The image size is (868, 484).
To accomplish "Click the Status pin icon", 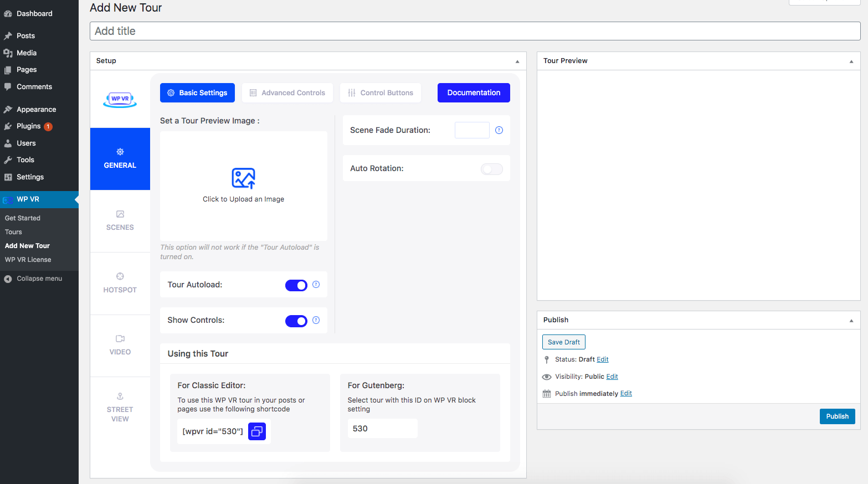I will [x=547, y=359].
